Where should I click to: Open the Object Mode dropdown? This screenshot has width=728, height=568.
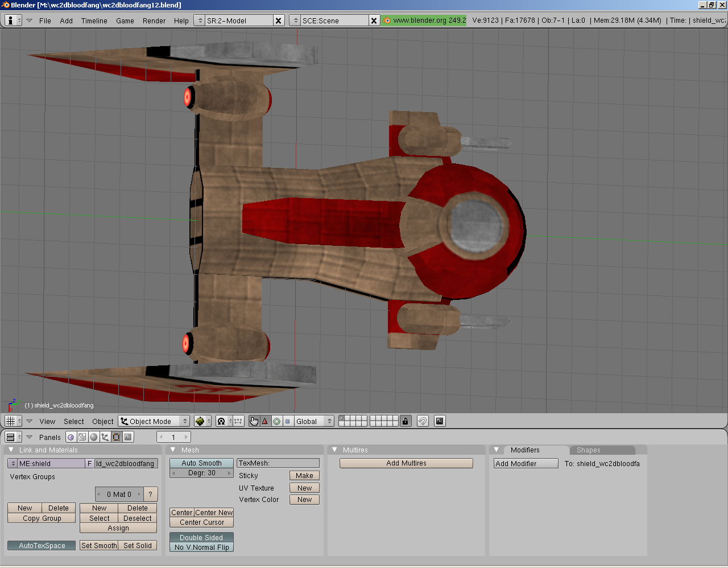click(154, 421)
